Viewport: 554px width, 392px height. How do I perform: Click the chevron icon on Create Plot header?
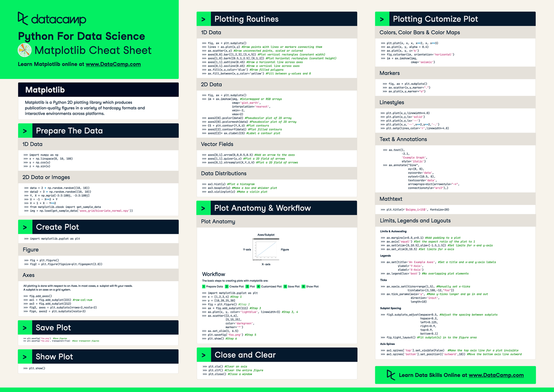(24, 226)
